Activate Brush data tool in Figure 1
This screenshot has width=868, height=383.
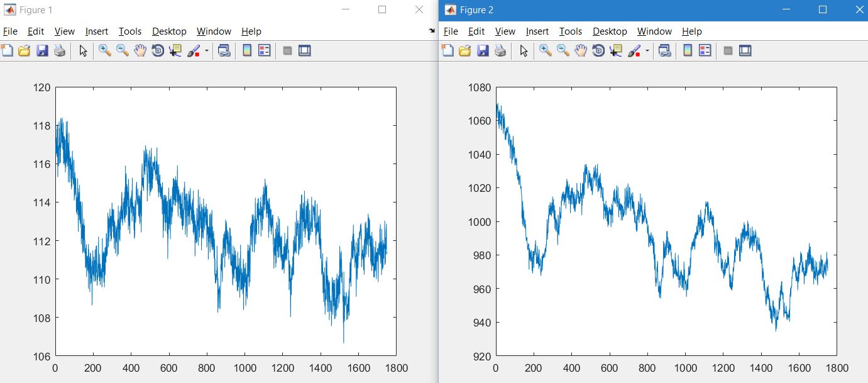click(194, 51)
